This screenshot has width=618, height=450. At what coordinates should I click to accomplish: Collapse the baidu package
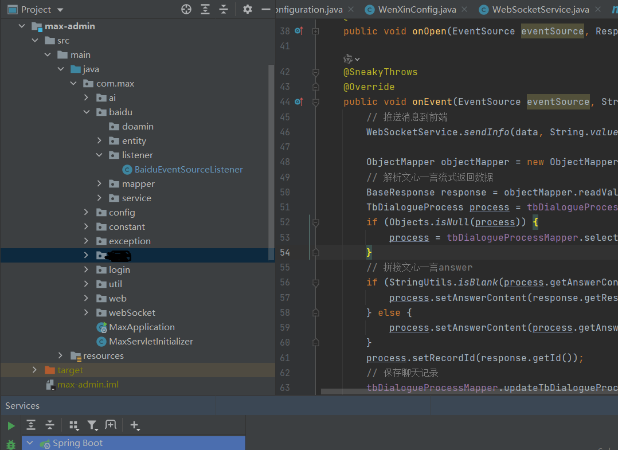coord(86,112)
